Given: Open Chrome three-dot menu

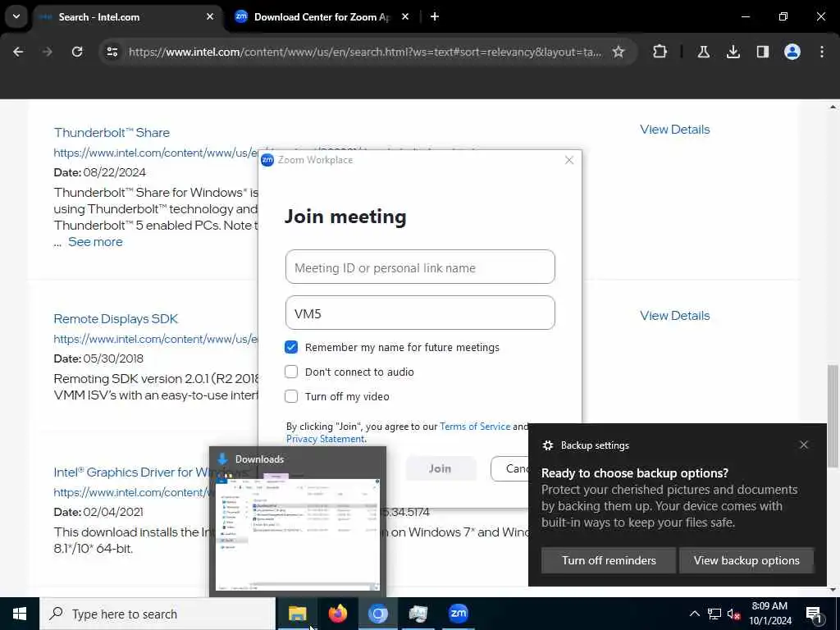Looking at the screenshot, I should [822, 52].
